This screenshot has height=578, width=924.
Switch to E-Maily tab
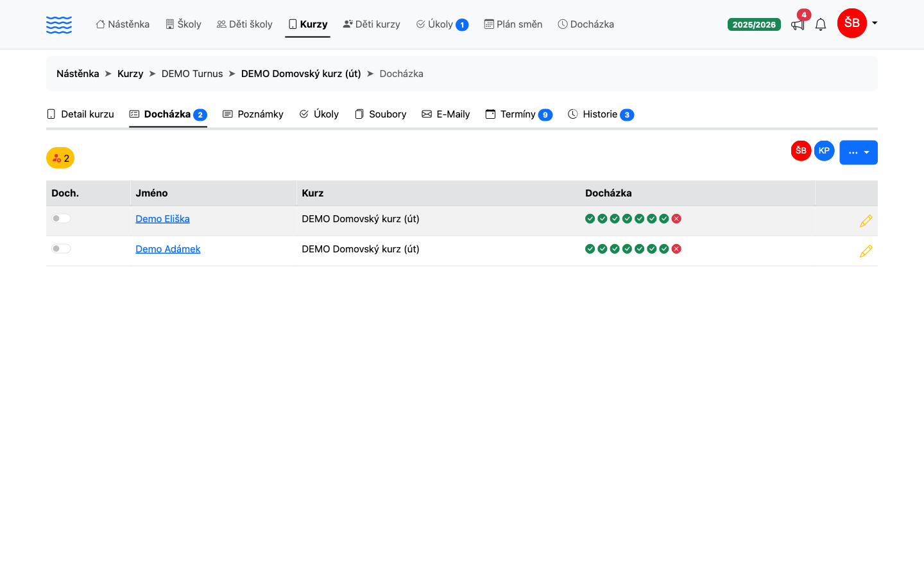[x=446, y=114]
